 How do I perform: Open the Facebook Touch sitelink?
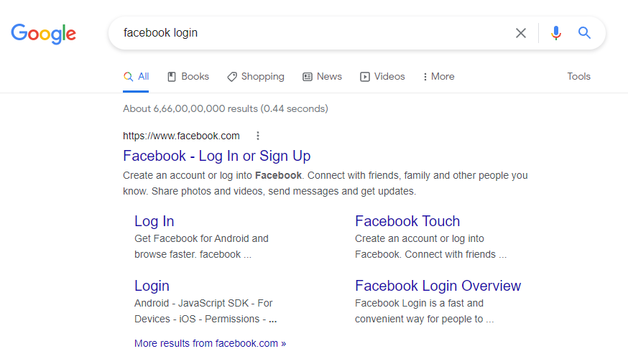407,221
